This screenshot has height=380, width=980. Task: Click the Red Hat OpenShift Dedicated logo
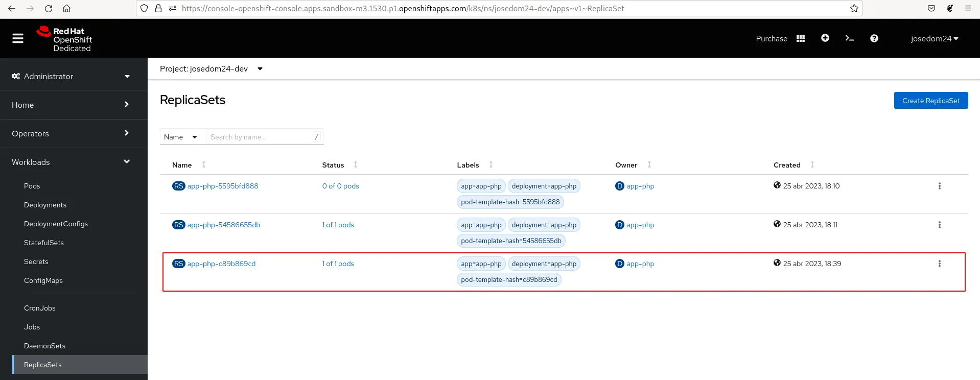(x=64, y=39)
